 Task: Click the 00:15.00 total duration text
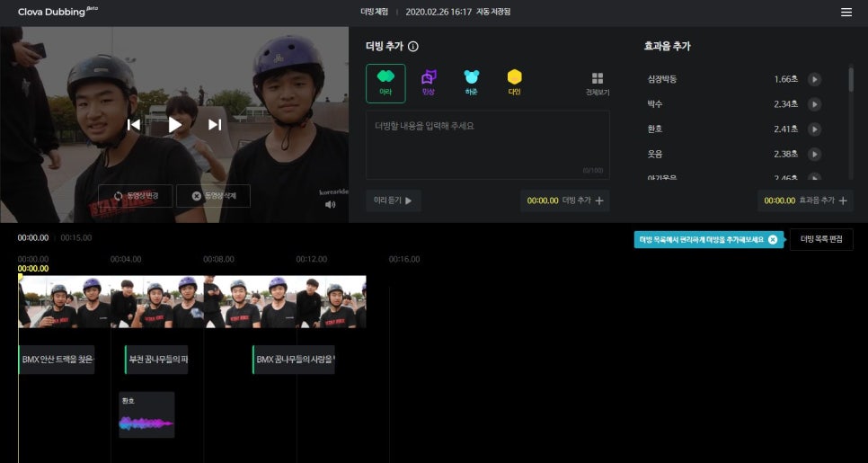coord(76,237)
